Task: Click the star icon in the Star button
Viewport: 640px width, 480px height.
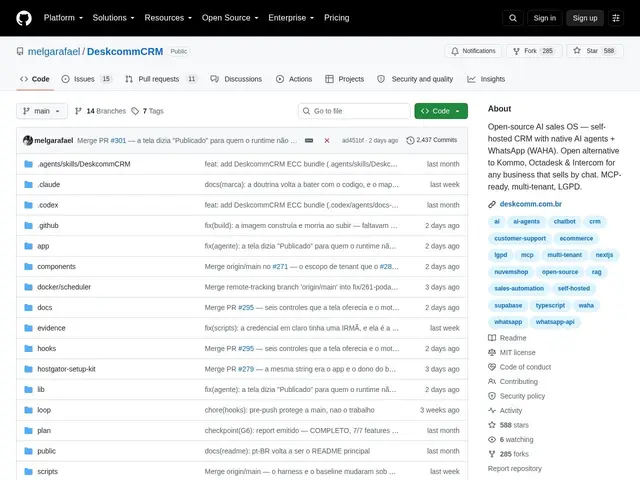Action: [x=577, y=51]
